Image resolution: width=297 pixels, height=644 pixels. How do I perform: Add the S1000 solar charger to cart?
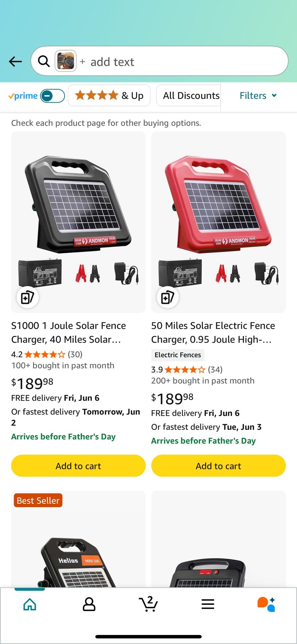tap(78, 466)
